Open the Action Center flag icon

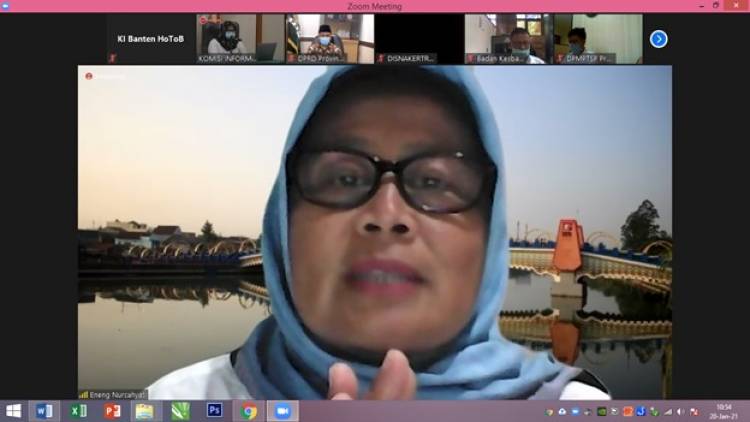695,412
